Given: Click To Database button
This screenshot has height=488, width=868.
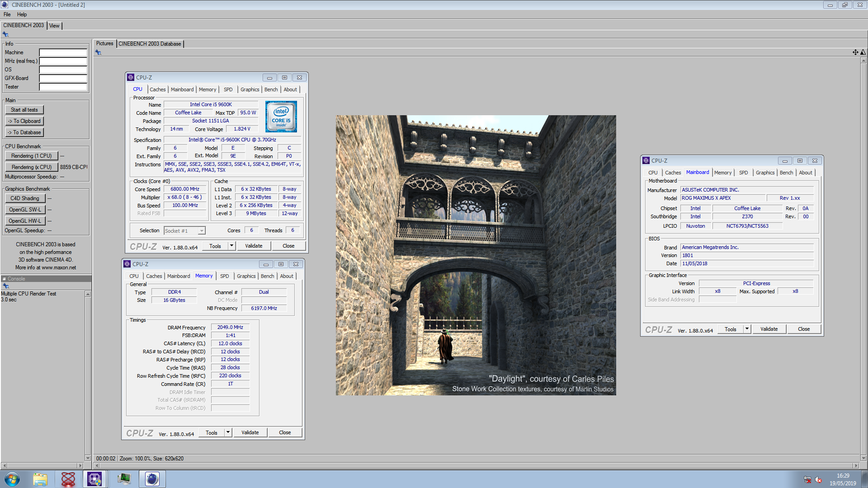Looking at the screenshot, I should point(24,132).
